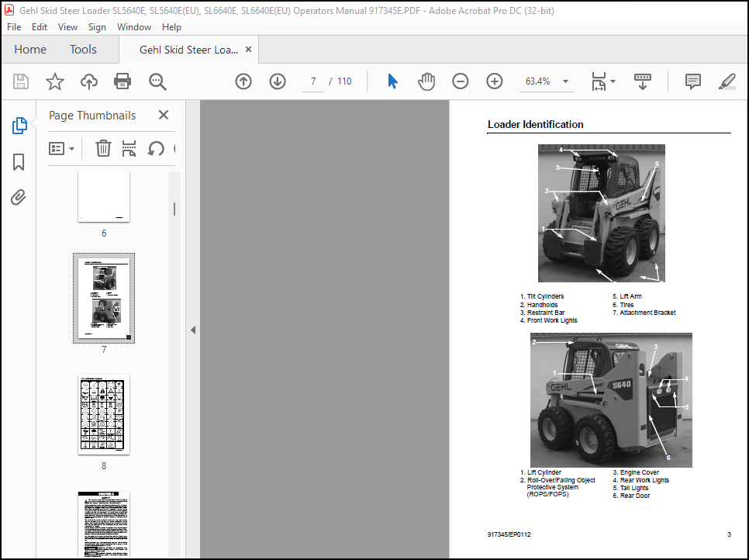749x560 pixels.
Task: Open the Edit menu
Action: point(40,27)
